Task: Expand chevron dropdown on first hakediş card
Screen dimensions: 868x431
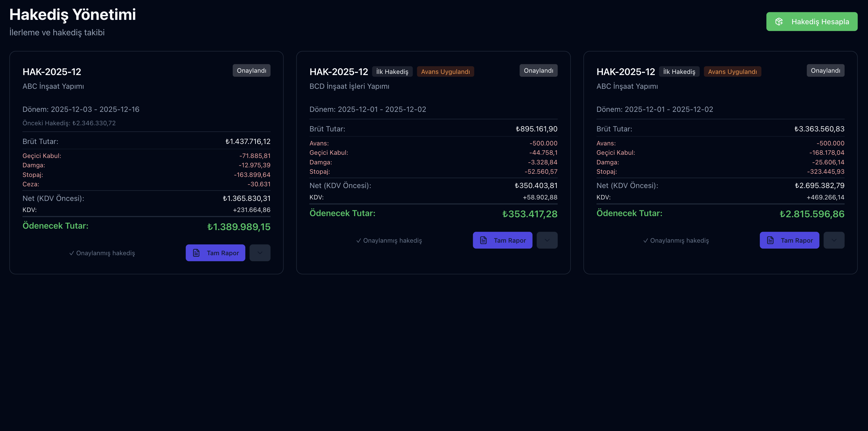Action: point(260,253)
